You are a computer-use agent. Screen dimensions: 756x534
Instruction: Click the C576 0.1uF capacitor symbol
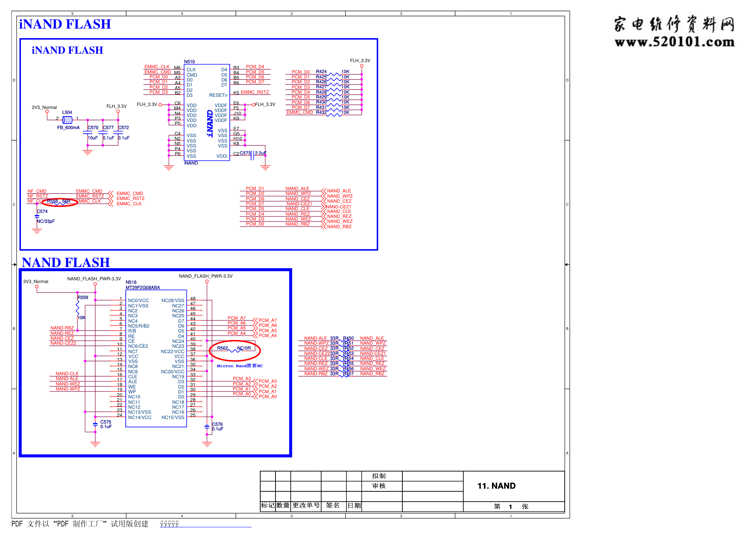pos(207,427)
